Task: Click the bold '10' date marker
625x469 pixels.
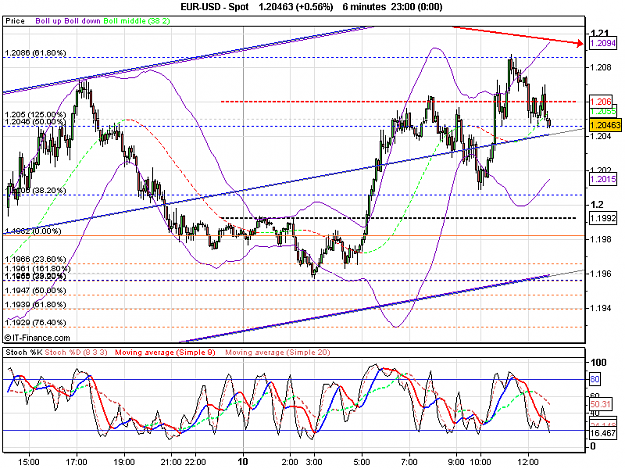Action: (x=243, y=461)
